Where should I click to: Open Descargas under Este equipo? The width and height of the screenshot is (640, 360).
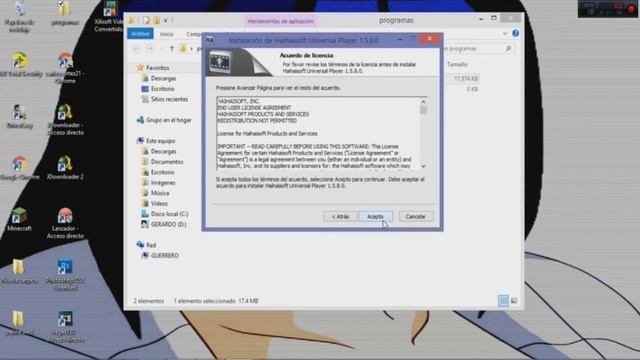(x=163, y=151)
